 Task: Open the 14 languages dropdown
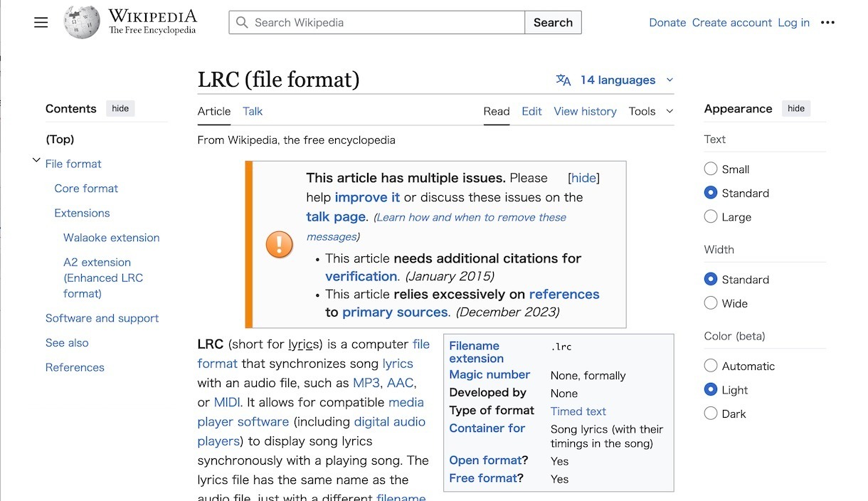615,80
